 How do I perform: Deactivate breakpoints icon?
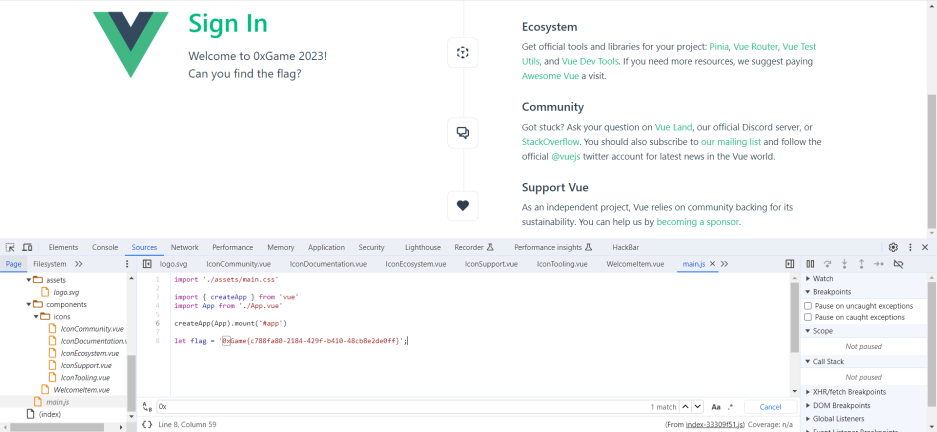(898, 264)
